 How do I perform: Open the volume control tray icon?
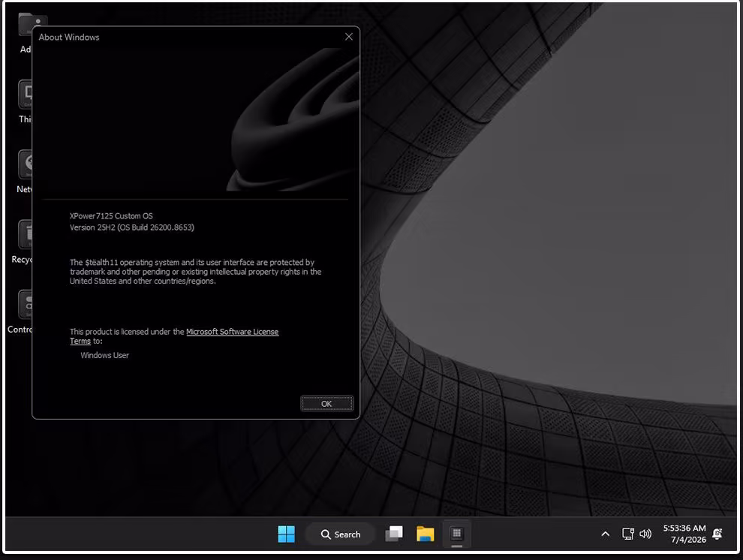(x=645, y=534)
